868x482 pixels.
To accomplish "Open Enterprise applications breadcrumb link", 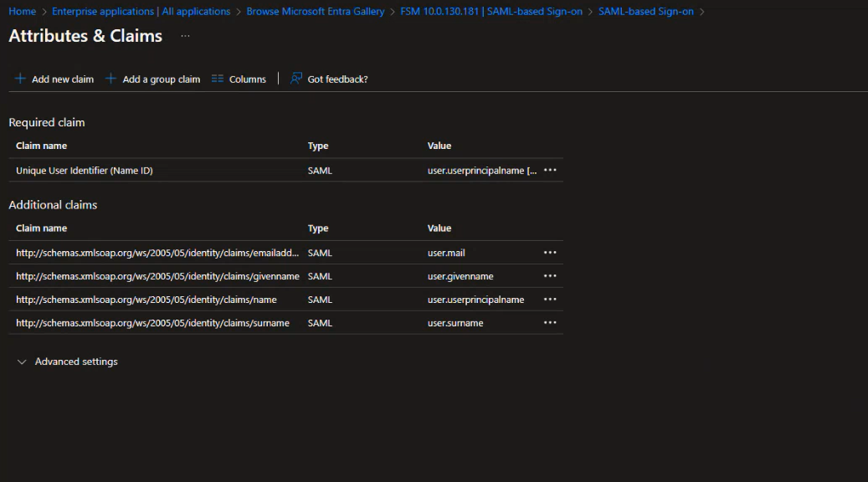I will click(141, 12).
